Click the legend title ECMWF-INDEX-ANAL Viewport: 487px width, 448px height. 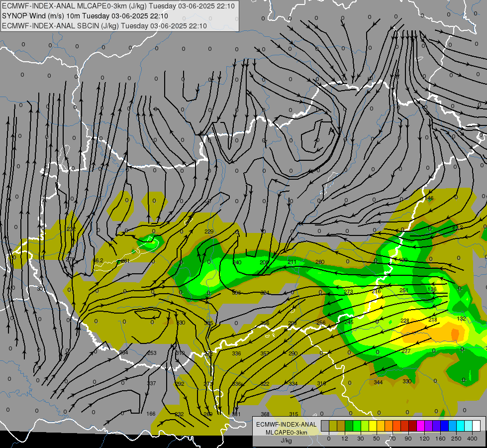point(286,425)
